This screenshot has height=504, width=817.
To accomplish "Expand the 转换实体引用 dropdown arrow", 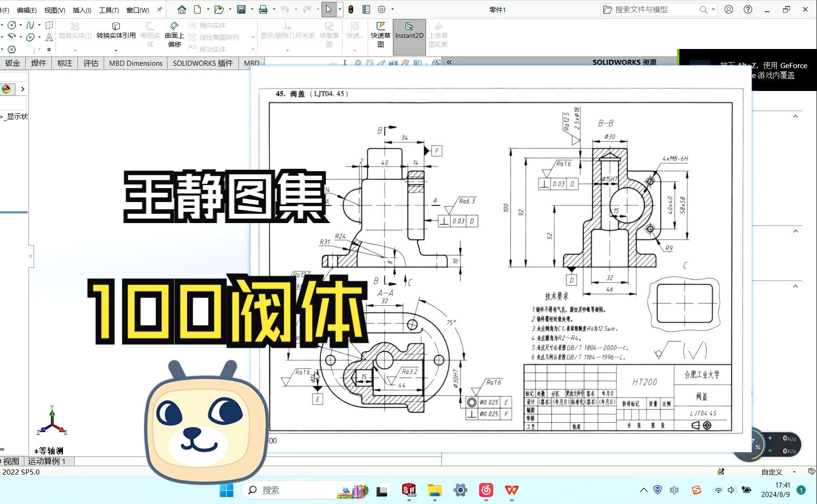I will click(x=116, y=50).
